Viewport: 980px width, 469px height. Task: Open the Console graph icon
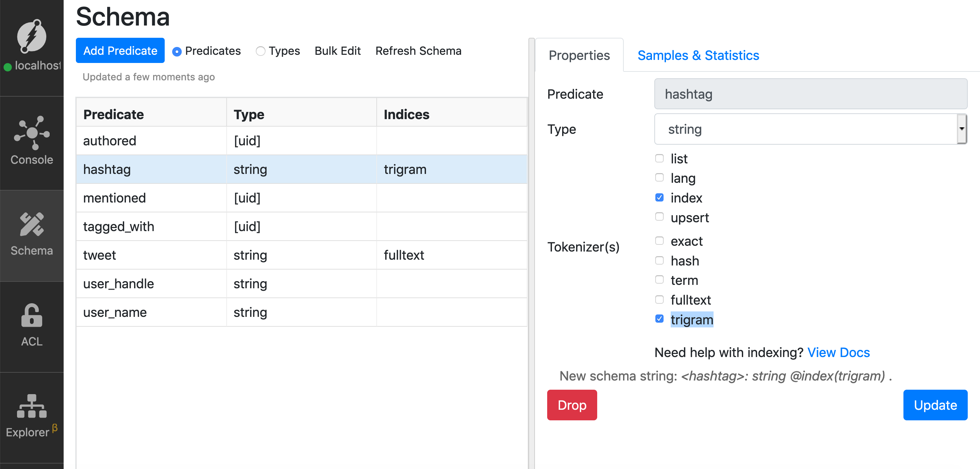32,133
